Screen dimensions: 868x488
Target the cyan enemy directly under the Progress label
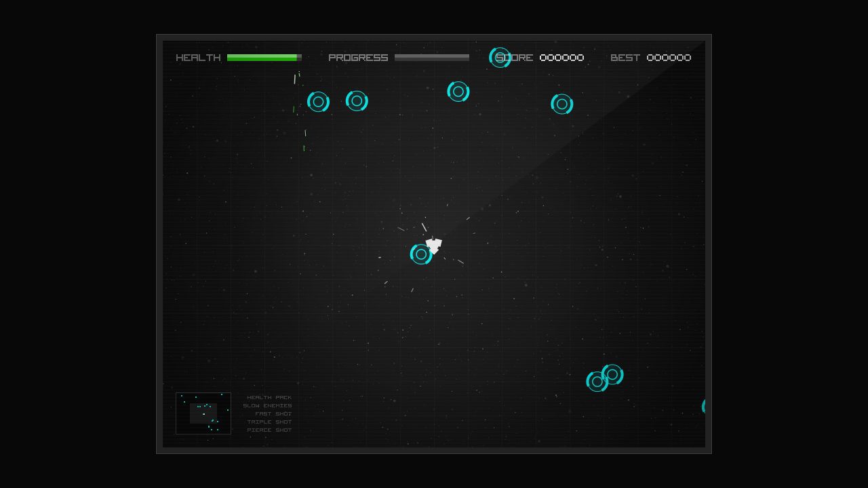coord(357,101)
